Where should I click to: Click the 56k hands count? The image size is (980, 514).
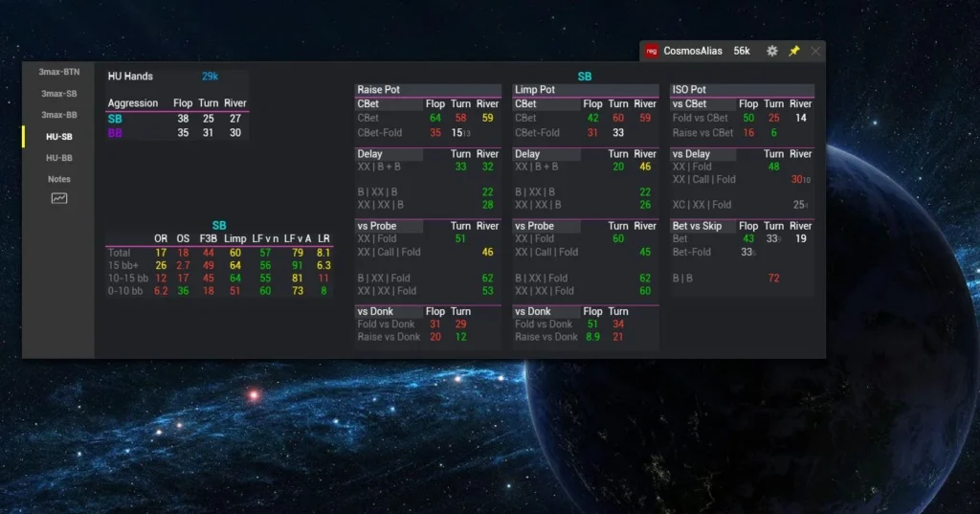point(742,52)
